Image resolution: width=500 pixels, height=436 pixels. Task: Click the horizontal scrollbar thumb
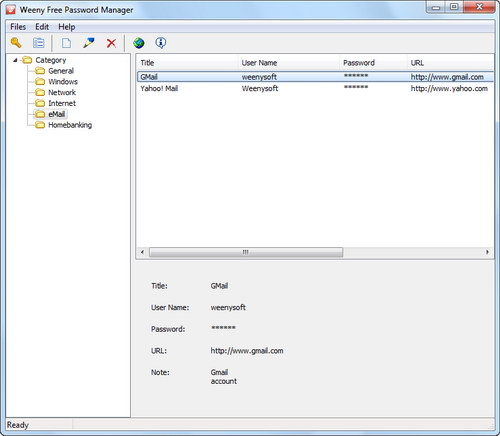pyautogui.click(x=246, y=252)
